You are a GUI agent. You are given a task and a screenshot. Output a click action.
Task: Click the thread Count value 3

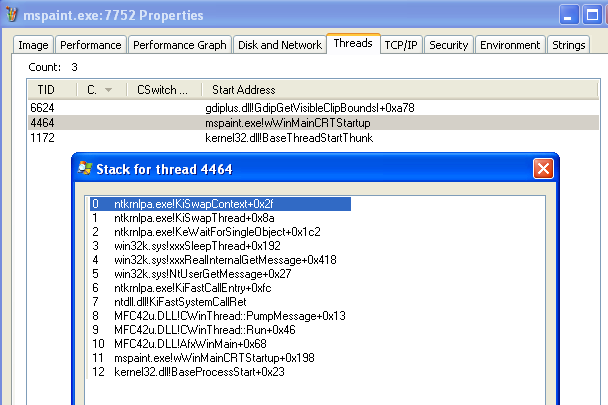click(x=74, y=67)
